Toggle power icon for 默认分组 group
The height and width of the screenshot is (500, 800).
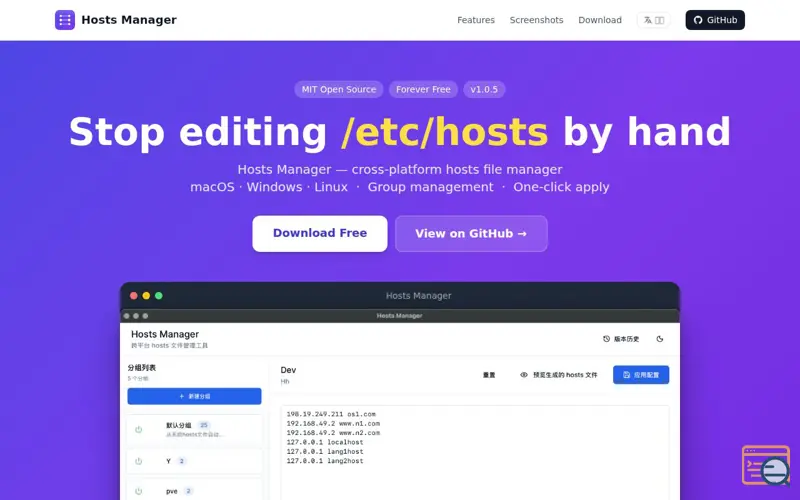tap(138, 430)
